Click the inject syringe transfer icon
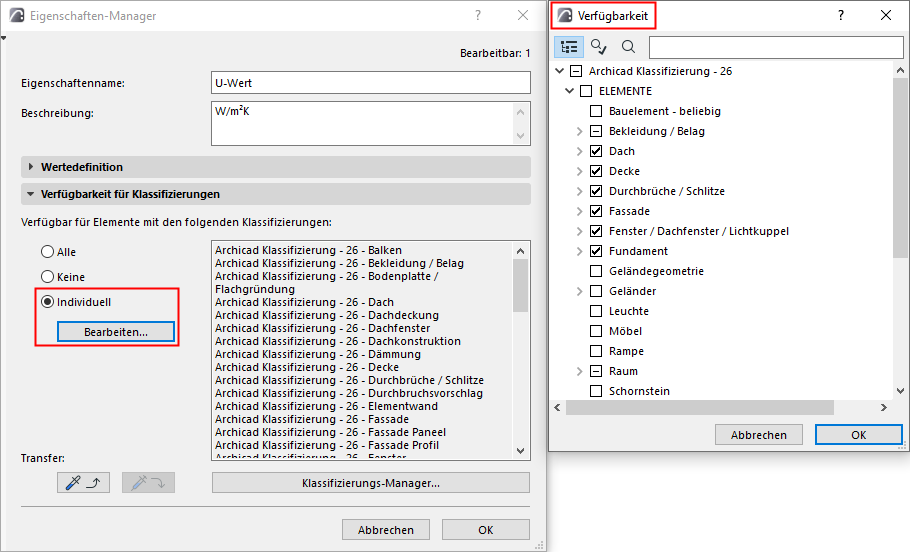The image size is (910, 552). [x=148, y=483]
